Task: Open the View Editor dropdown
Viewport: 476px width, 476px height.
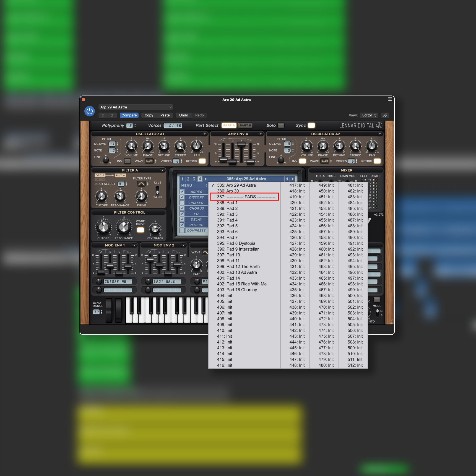Action: coord(369,115)
